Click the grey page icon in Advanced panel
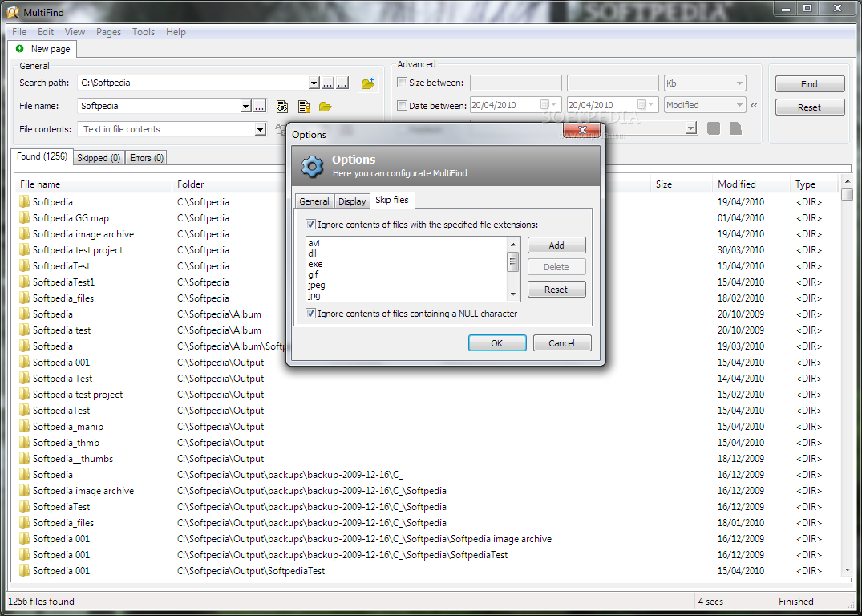Screen dimensions: 862x616 tap(735, 128)
